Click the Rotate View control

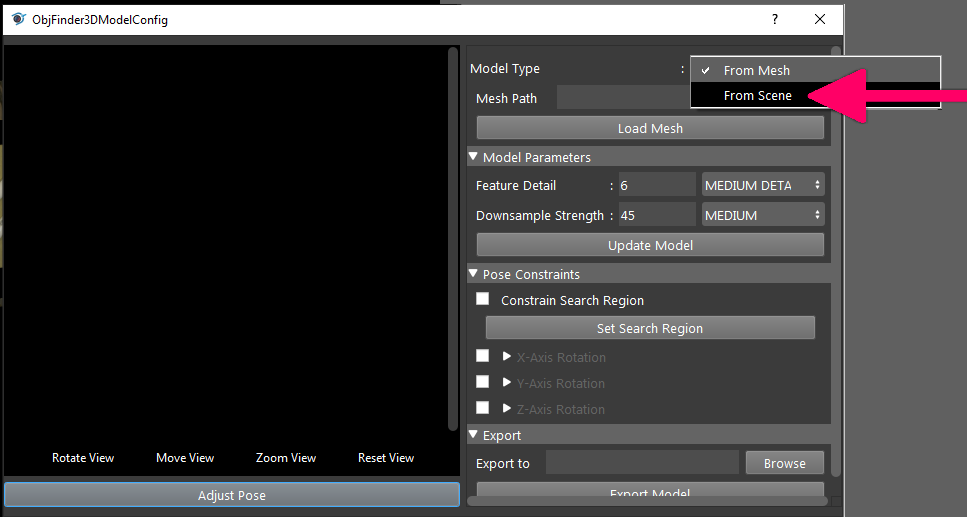(x=83, y=458)
